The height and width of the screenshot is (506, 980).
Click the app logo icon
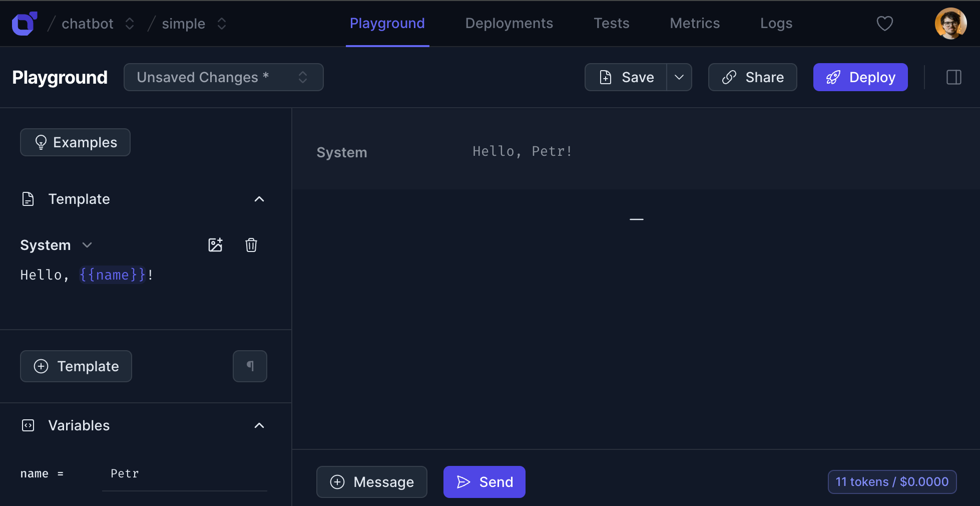point(25,24)
